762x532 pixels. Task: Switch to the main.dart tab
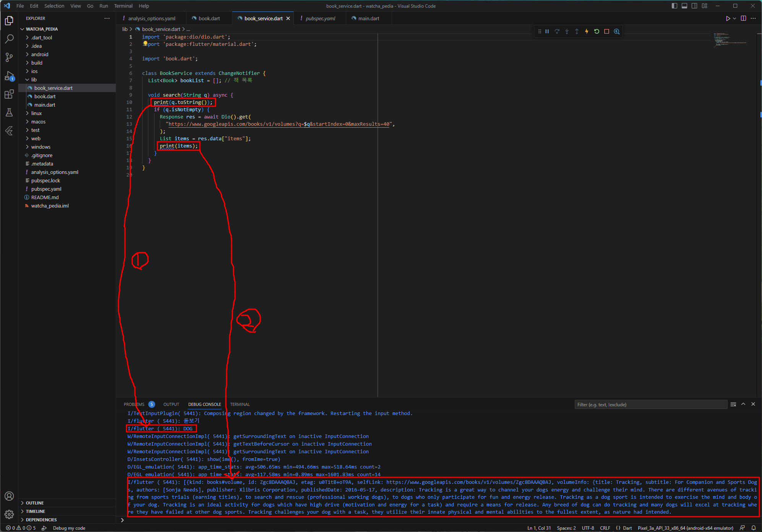tap(368, 18)
